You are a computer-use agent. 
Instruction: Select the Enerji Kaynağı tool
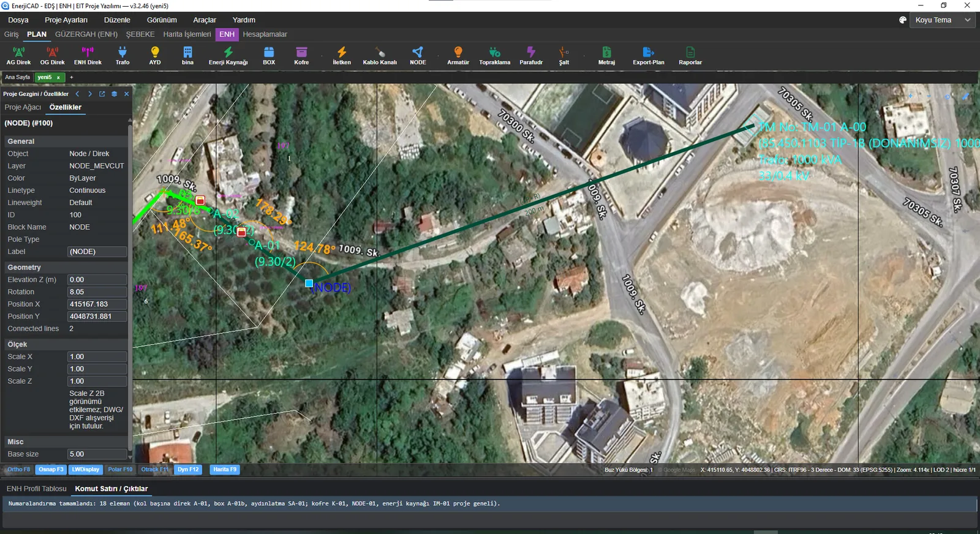[x=228, y=56]
